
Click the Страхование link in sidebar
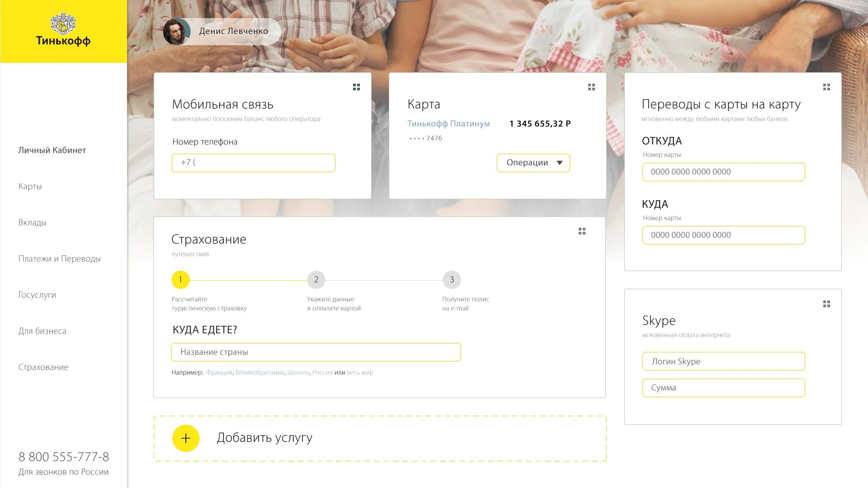[x=42, y=367]
